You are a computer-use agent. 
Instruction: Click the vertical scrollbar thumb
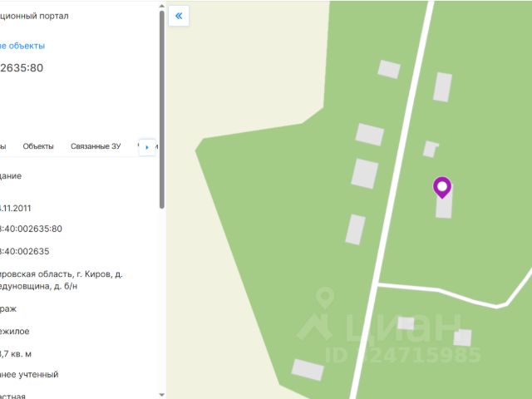click(162, 109)
